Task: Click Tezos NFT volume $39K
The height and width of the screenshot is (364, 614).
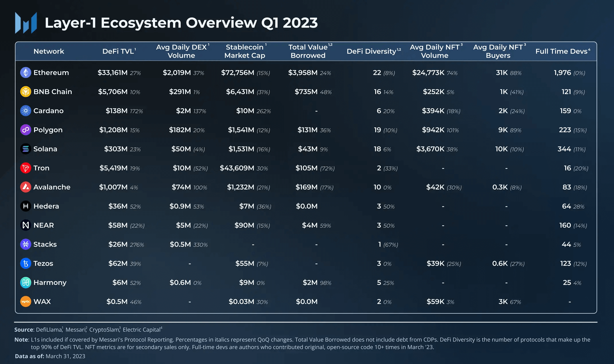Action: pyautogui.click(x=435, y=263)
